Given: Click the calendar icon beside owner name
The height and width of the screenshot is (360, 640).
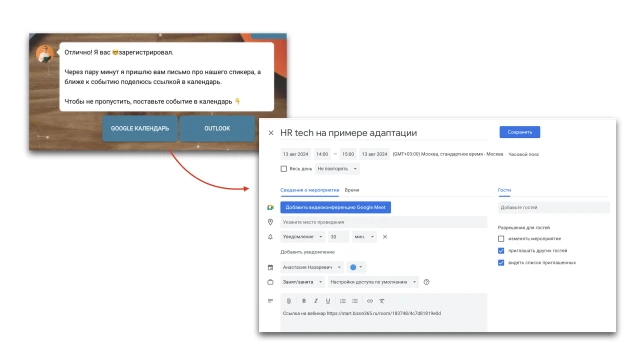Looking at the screenshot, I should (270, 267).
